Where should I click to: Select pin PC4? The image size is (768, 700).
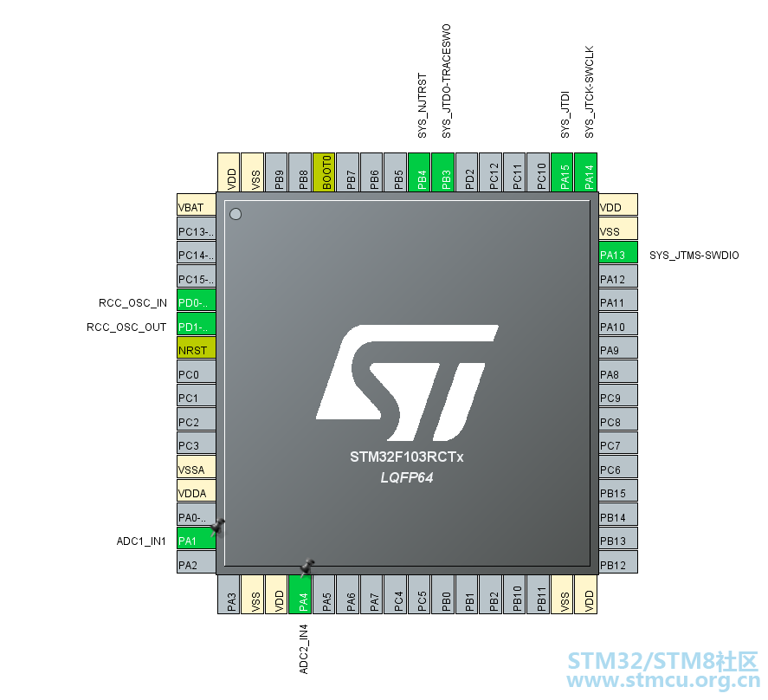pyautogui.click(x=396, y=594)
